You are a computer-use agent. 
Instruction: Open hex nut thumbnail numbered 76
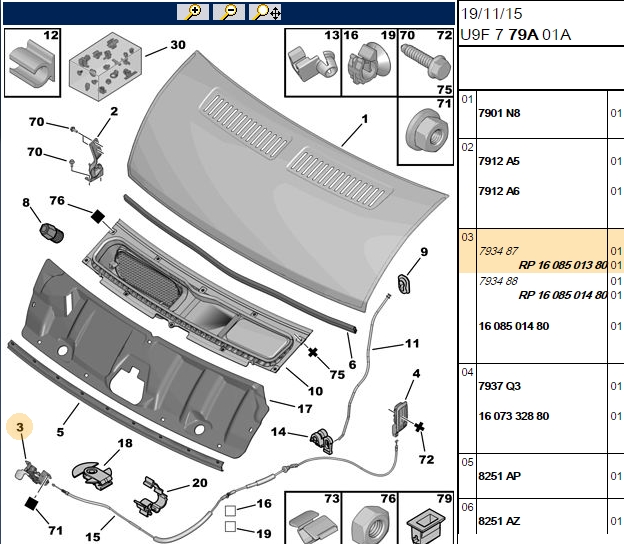coord(370,517)
